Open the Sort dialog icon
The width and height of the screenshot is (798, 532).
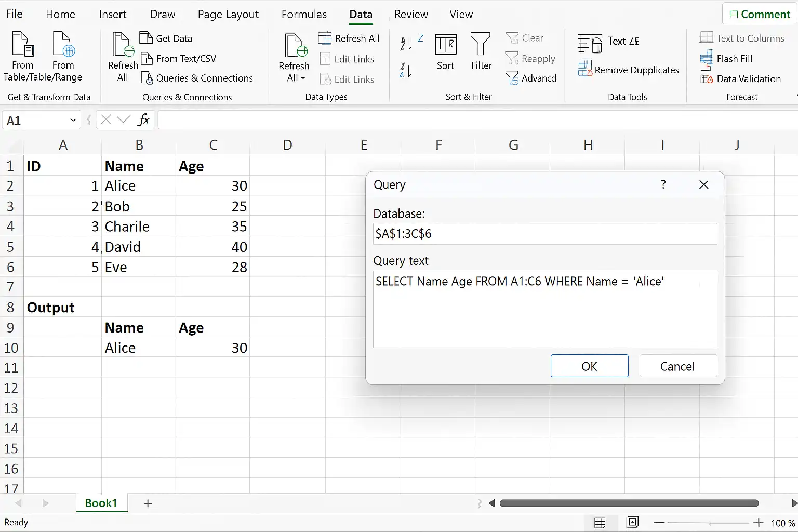pyautogui.click(x=446, y=44)
